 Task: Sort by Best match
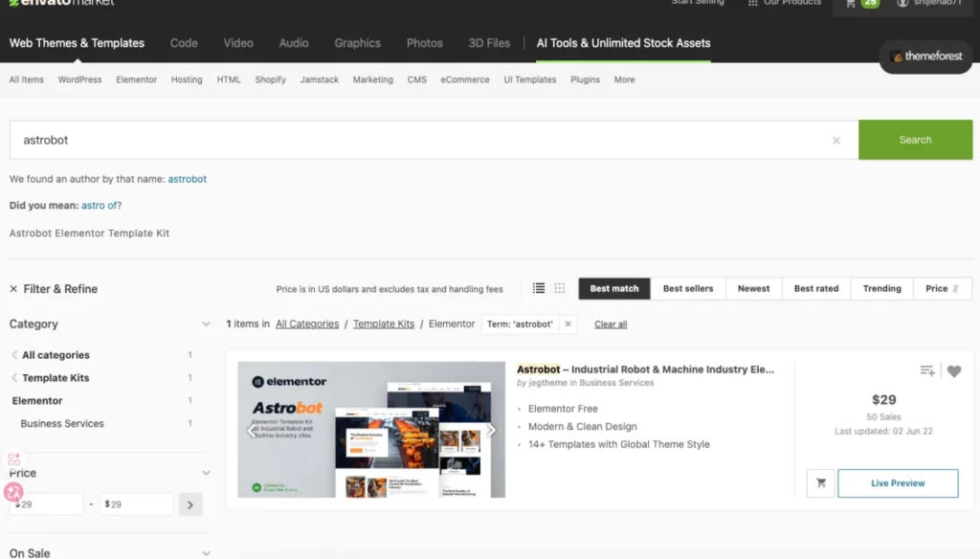point(614,288)
